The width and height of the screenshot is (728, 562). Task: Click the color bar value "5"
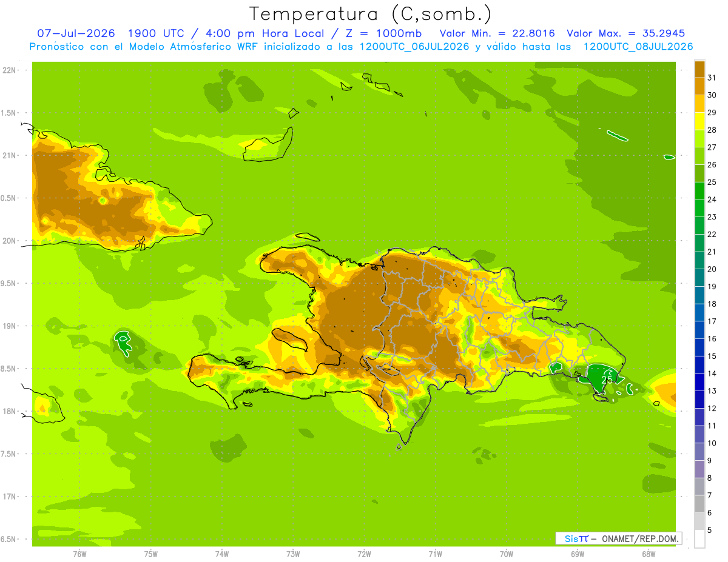tap(709, 530)
